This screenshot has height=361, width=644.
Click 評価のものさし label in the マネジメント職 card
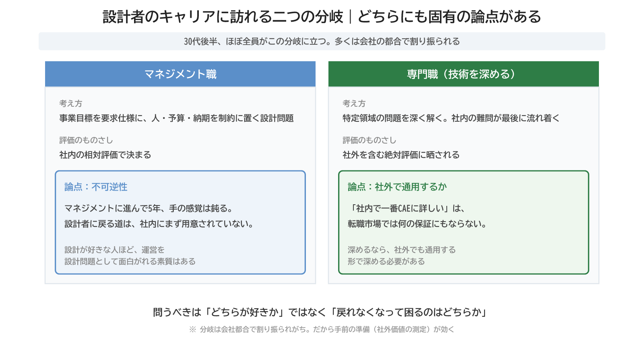[x=86, y=140]
